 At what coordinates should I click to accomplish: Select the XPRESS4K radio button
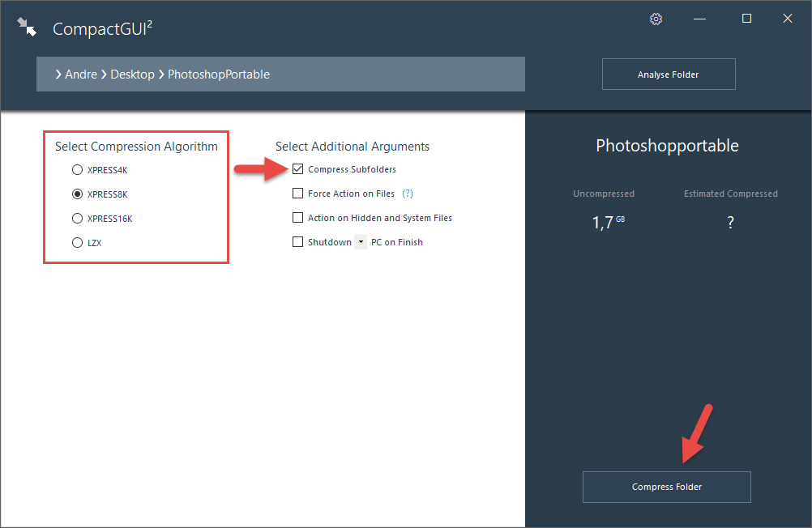tap(77, 170)
